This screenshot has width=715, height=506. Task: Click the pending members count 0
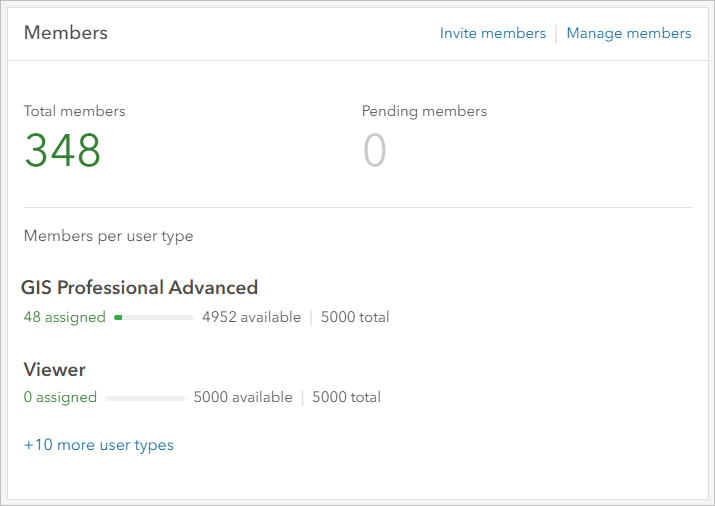click(x=374, y=150)
